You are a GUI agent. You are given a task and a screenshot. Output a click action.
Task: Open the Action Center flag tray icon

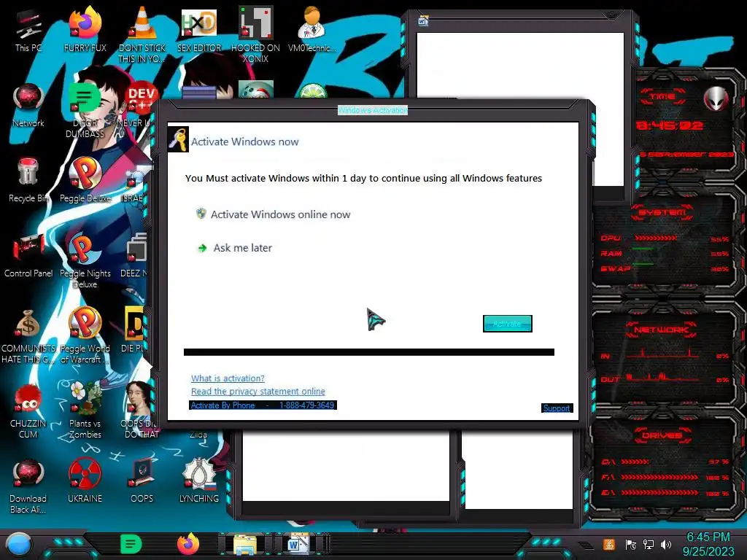[631, 544]
